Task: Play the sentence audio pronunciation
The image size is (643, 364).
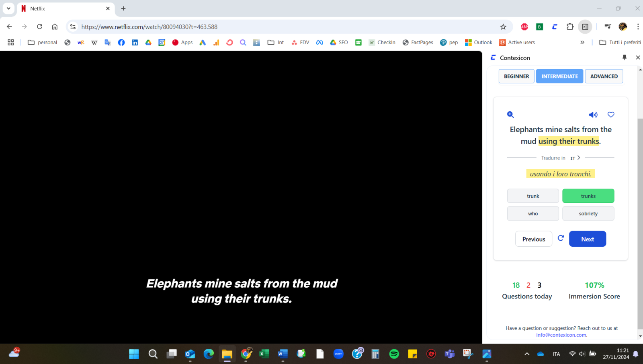Action: pyautogui.click(x=593, y=115)
